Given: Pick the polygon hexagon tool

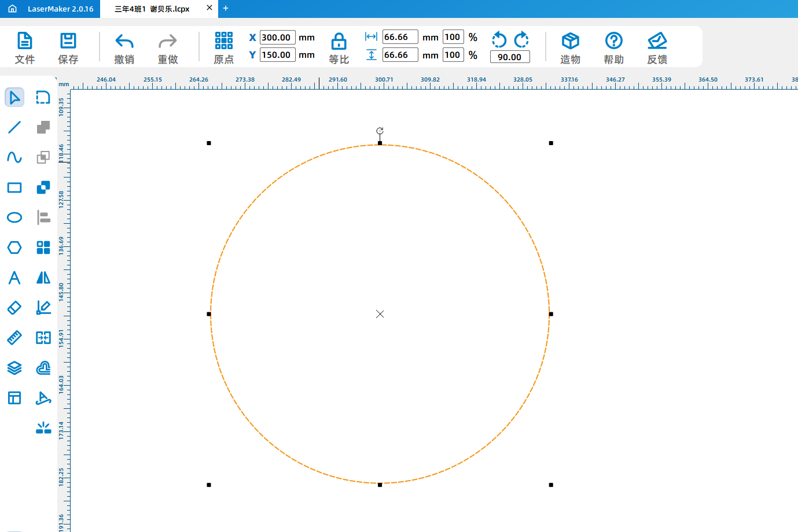Looking at the screenshot, I should click(x=14, y=247).
